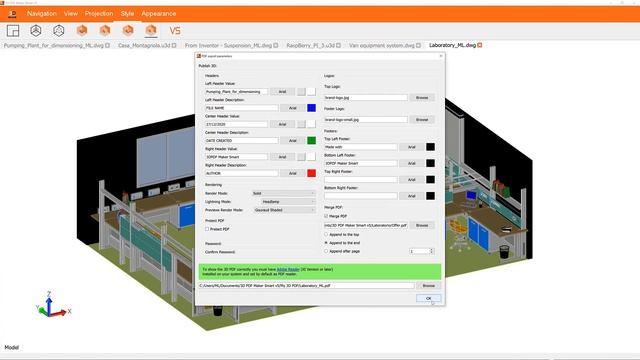Click the VS visual style icon

click(175, 31)
